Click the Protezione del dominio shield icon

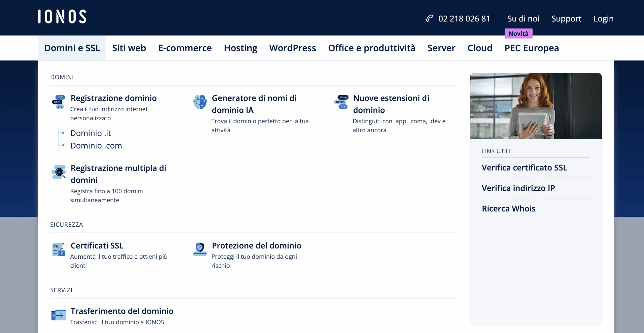[200, 249]
